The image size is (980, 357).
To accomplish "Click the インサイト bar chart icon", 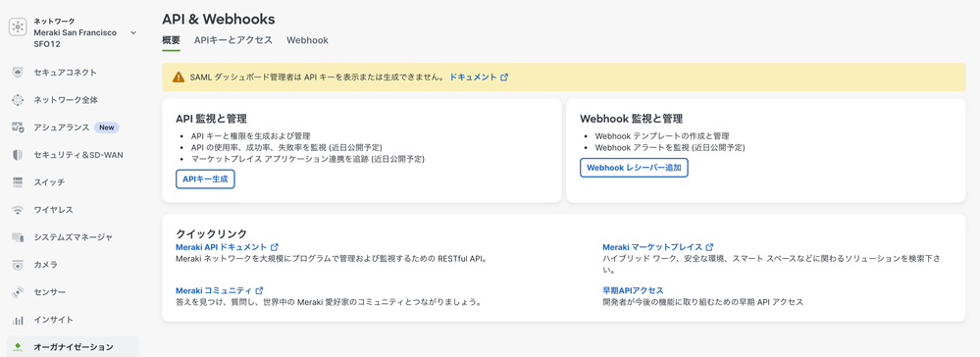I will (18, 320).
